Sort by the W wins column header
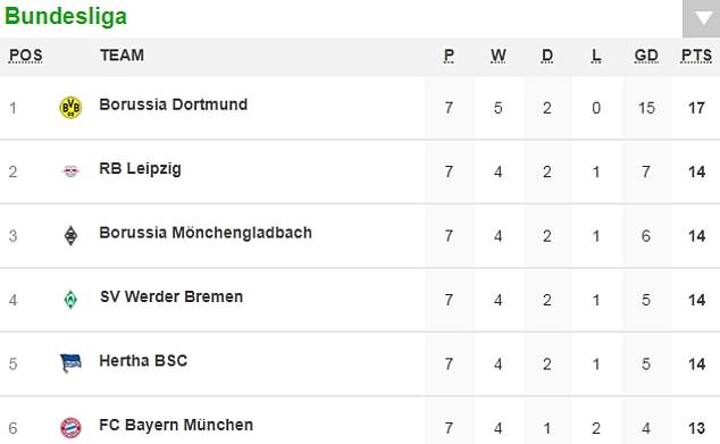Screen dimensions: 720x444 (x=498, y=56)
